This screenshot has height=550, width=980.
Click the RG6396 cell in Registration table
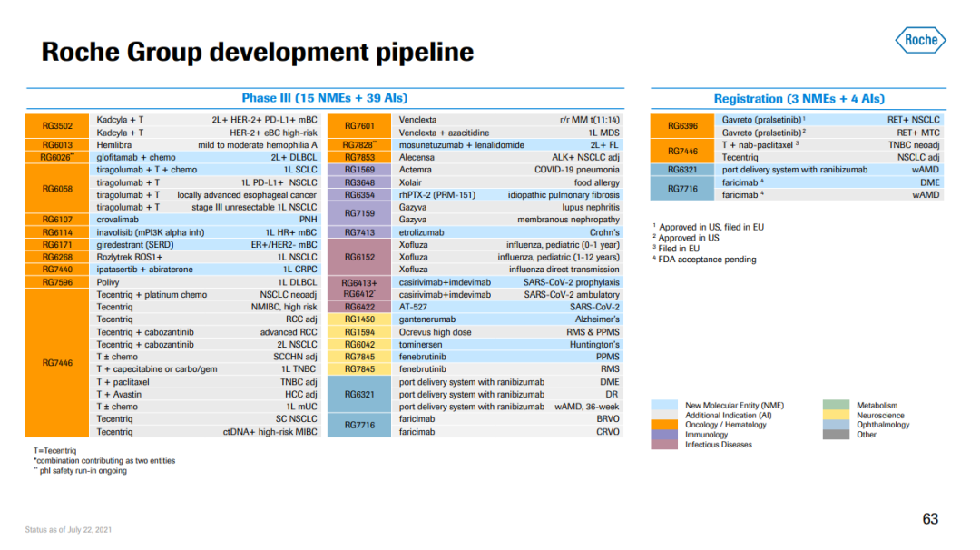point(681,125)
